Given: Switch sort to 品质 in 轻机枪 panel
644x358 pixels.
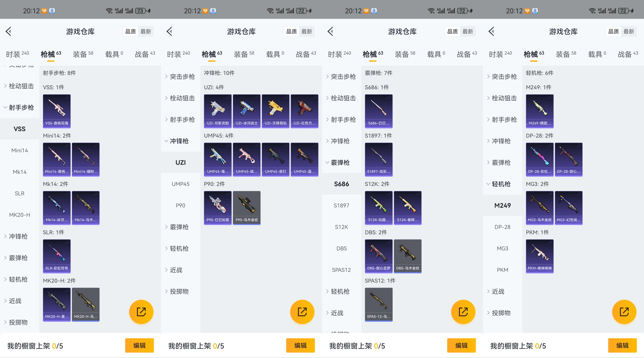Looking at the screenshot, I should pyautogui.click(x=613, y=31).
